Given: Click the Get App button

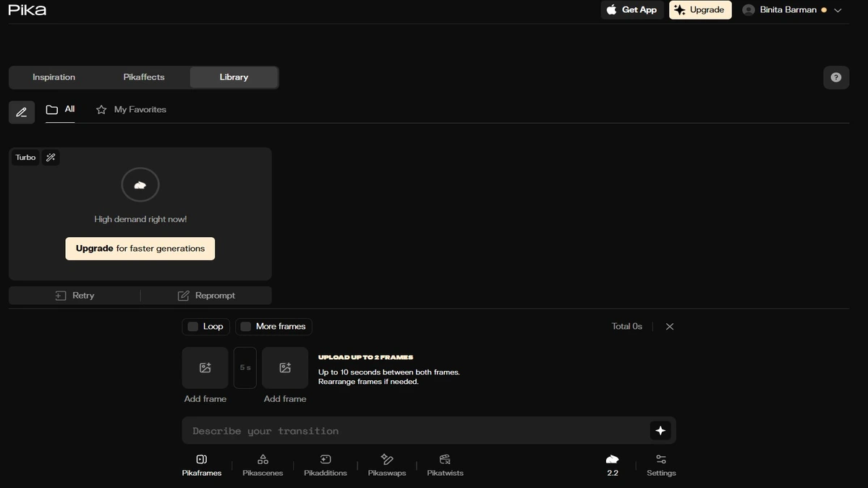Looking at the screenshot, I should click(631, 10).
